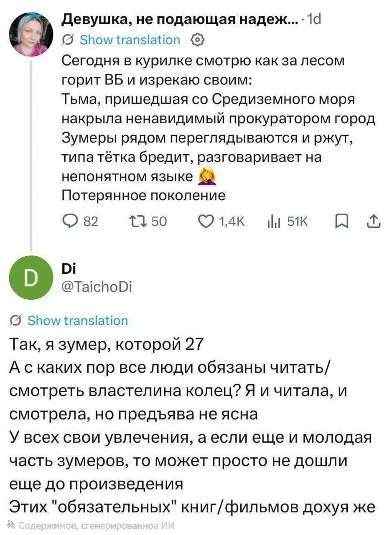392x535 pixels.
Task: Open the reply icon with 82 comments
Action: click(70, 221)
